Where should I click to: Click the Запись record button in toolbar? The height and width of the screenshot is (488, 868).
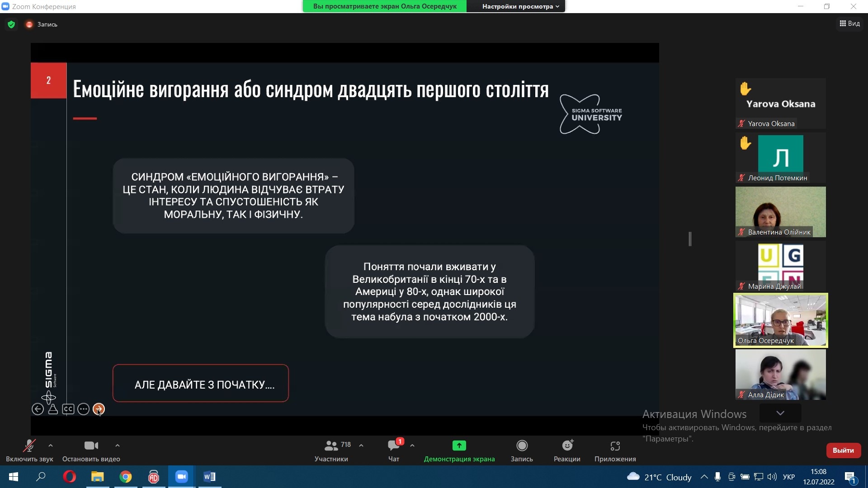(522, 446)
